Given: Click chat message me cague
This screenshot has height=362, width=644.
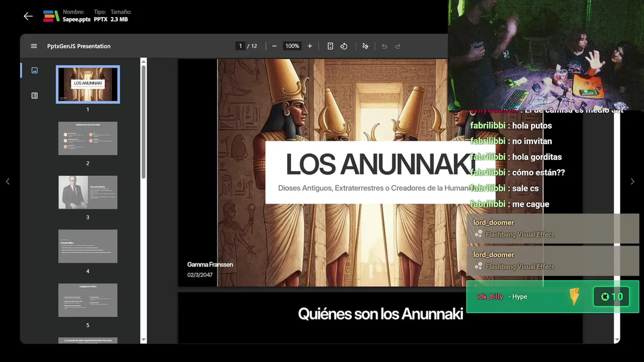Looking at the screenshot, I should click(510, 204).
